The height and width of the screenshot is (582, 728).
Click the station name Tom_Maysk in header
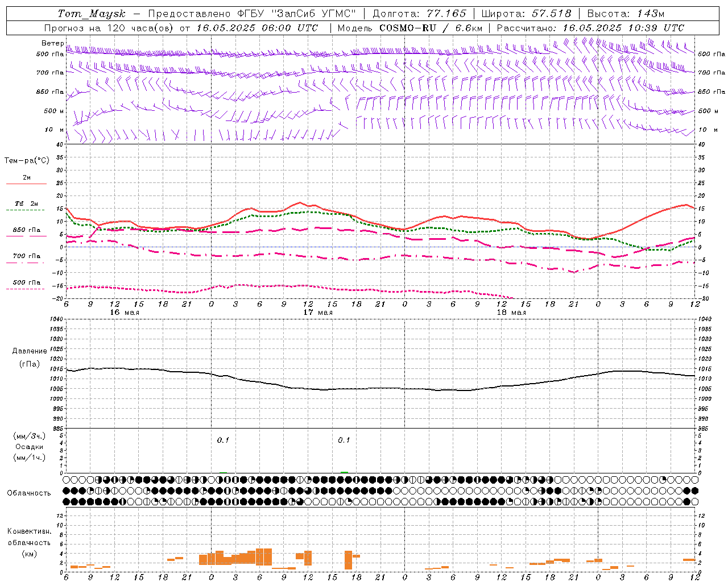(x=92, y=14)
